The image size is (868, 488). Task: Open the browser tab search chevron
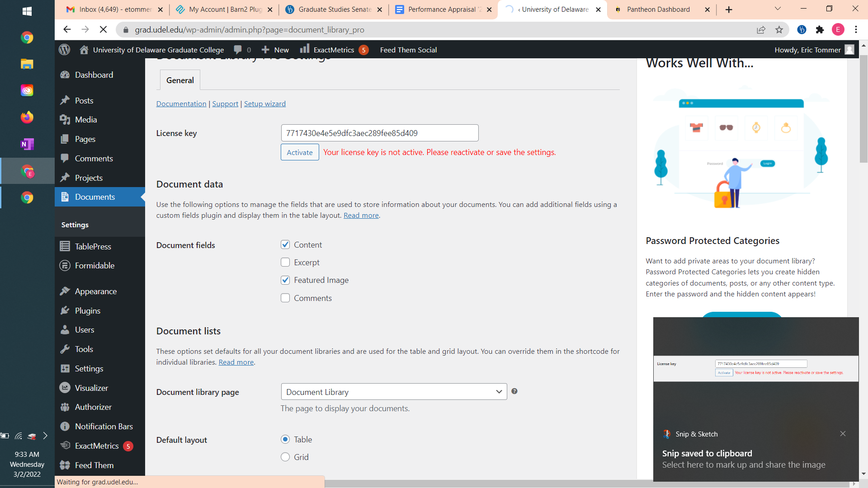coord(778,9)
